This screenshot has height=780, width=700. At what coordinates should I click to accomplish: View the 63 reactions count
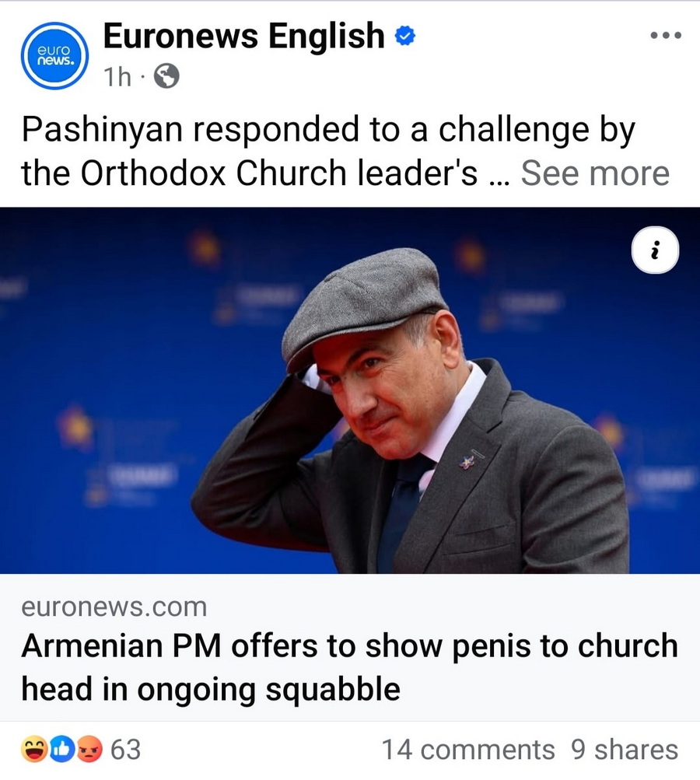(126, 750)
